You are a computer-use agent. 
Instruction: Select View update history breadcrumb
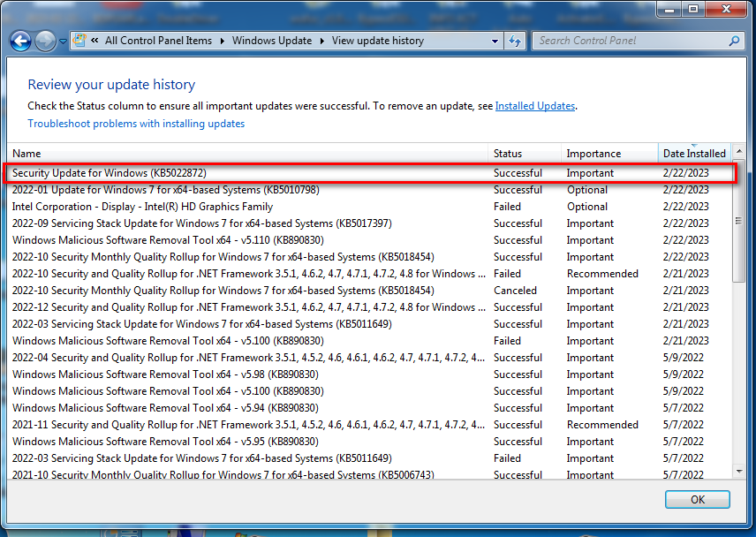[x=377, y=41]
